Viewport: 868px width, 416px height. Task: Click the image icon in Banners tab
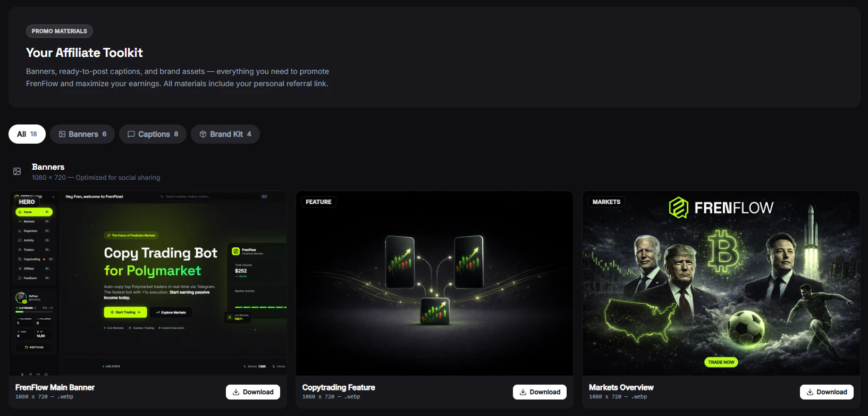[x=62, y=134]
